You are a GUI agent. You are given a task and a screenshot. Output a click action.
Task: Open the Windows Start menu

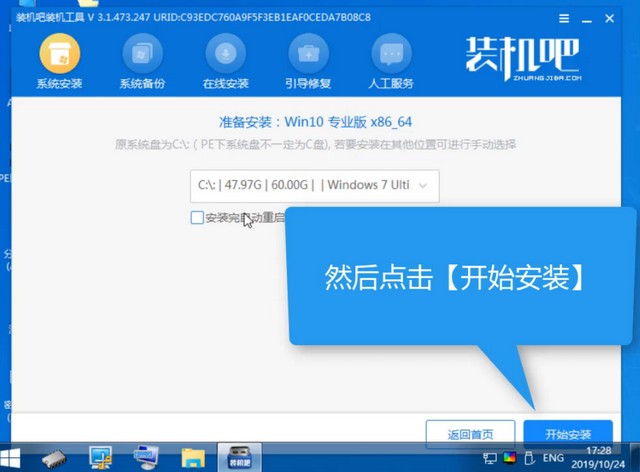point(10,458)
